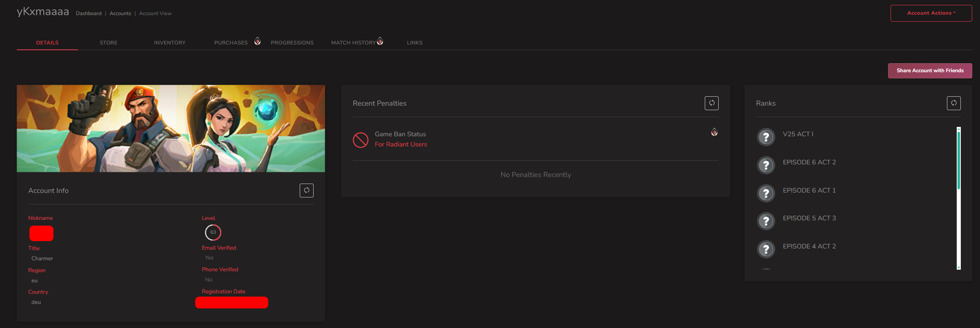This screenshot has width=980, height=328.
Task: Open the Inventory tab
Action: [170, 42]
